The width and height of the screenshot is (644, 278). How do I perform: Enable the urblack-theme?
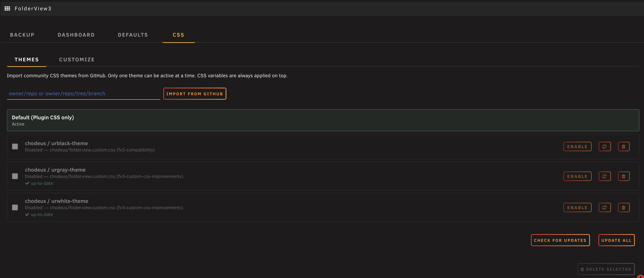577,146
